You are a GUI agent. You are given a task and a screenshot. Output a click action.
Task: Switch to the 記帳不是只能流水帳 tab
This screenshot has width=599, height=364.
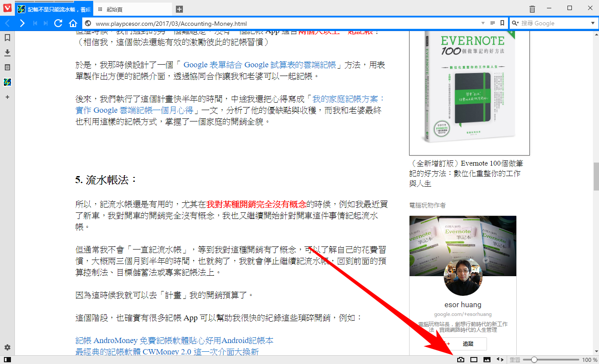[x=54, y=9]
